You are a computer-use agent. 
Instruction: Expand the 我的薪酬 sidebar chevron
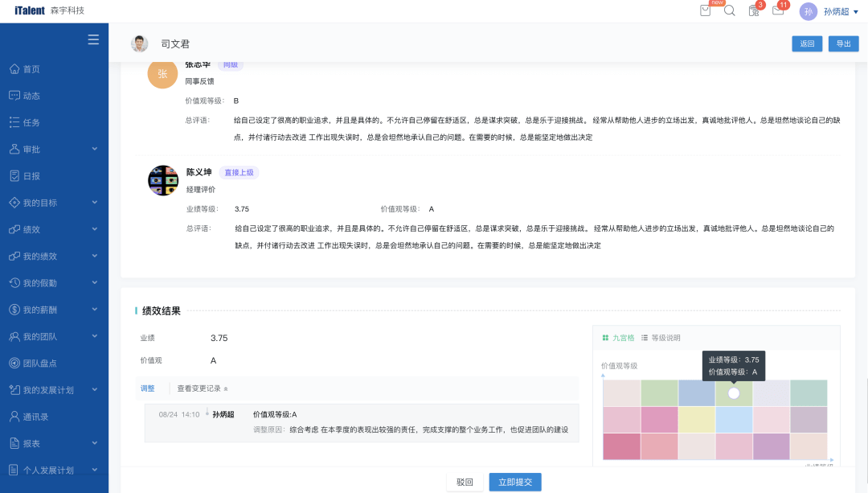pos(95,310)
